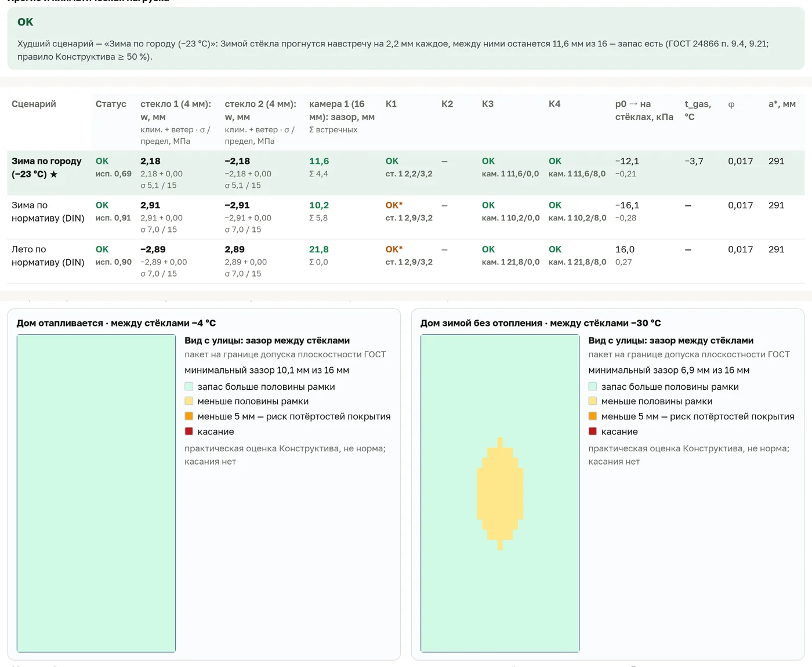The width and height of the screenshot is (812, 667).
Task: Select the «Зима по городу (−23 °C) ★» row
Action: [406, 173]
